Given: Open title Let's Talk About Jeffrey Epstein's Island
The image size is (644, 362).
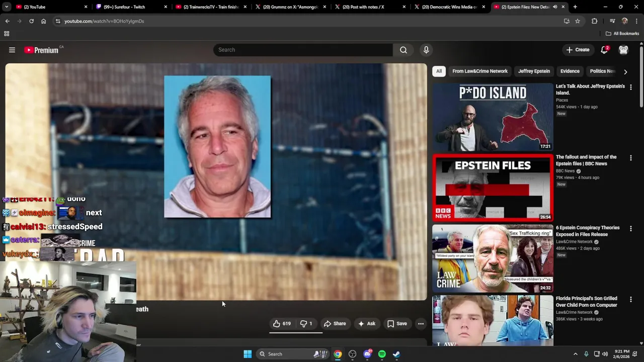Looking at the screenshot, I should tap(590, 89).
